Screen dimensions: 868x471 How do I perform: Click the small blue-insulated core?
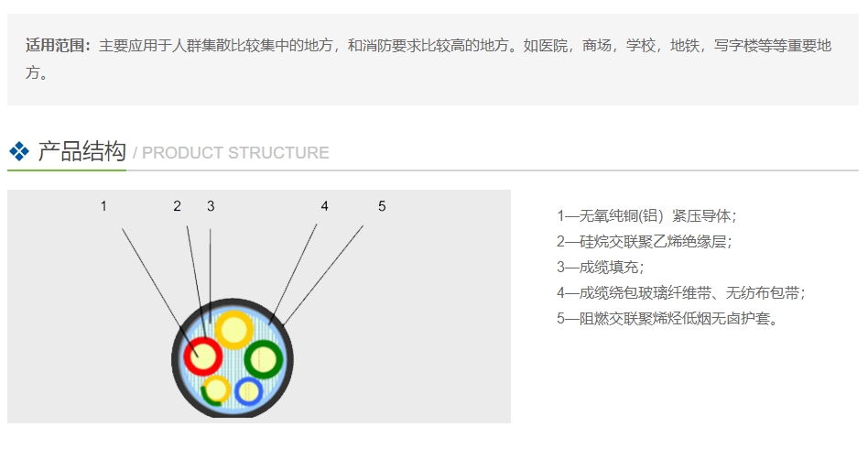pyautogui.click(x=248, y=391)
